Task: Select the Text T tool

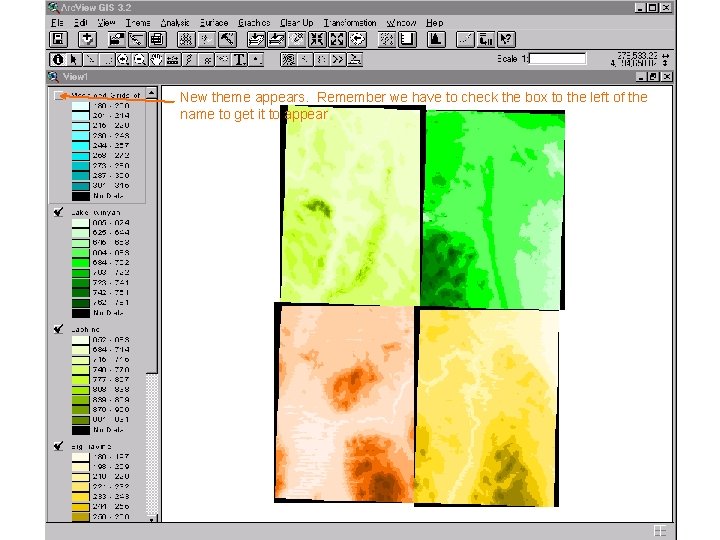Action: 239,60
